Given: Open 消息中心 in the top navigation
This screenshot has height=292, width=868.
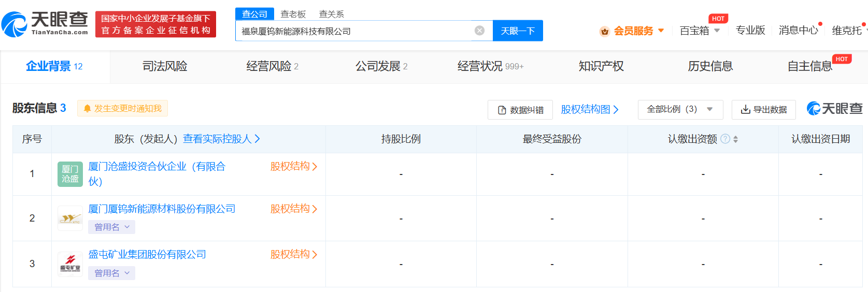Looking at the screenshot, I should 798,30.
